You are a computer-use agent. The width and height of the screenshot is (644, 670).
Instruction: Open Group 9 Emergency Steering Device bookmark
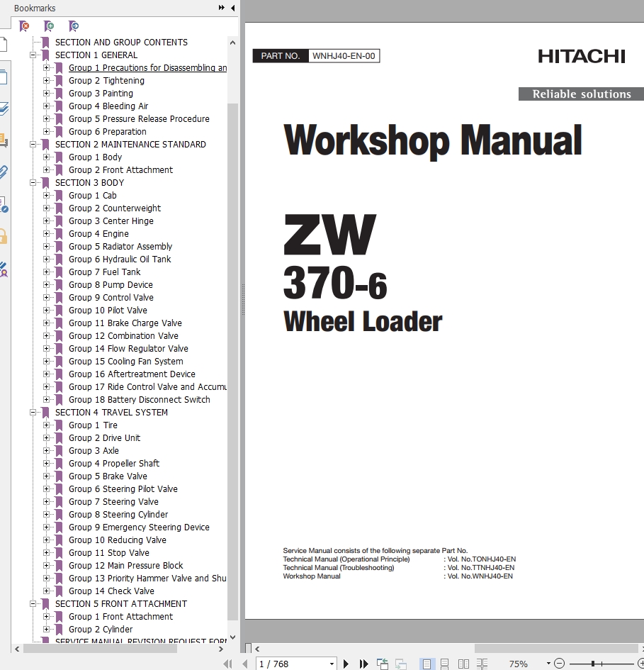coord(139,527)
